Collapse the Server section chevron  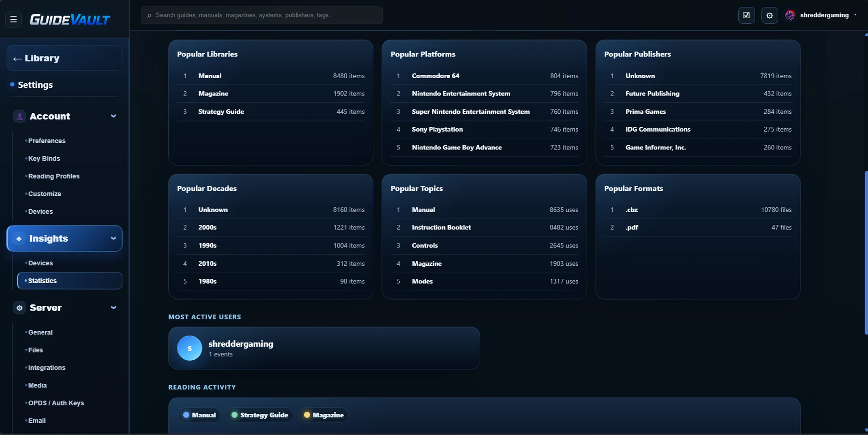[x=113, y=308]
